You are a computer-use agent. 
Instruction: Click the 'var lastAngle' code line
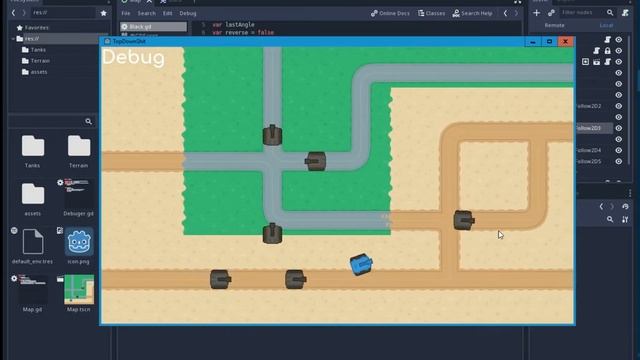click(233, 24)
